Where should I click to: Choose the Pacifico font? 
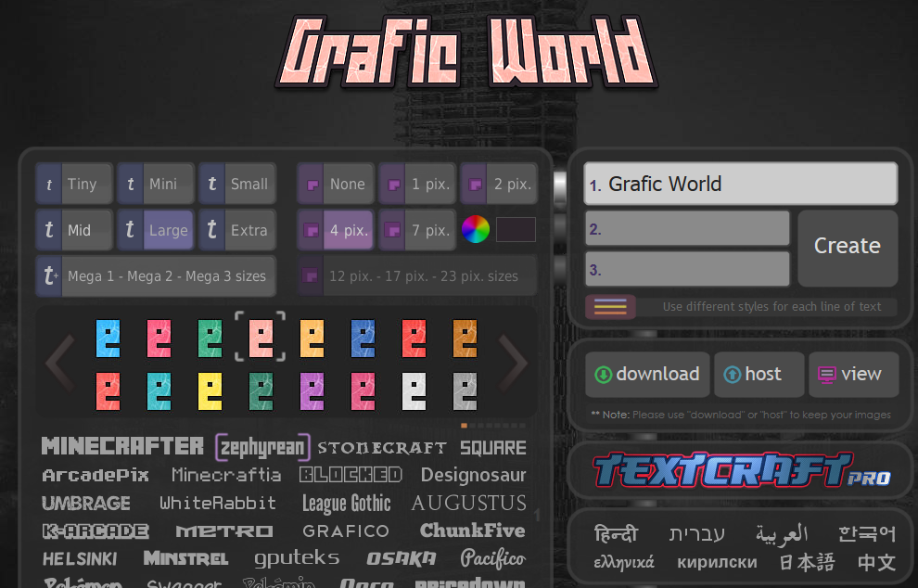(x=492, y=558)
